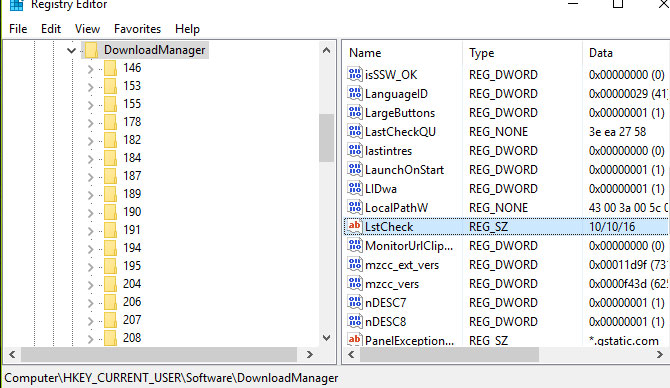This screenshot has height=388, width=670.
Task: Expand the 195 subkey
Action: (90, 266)
